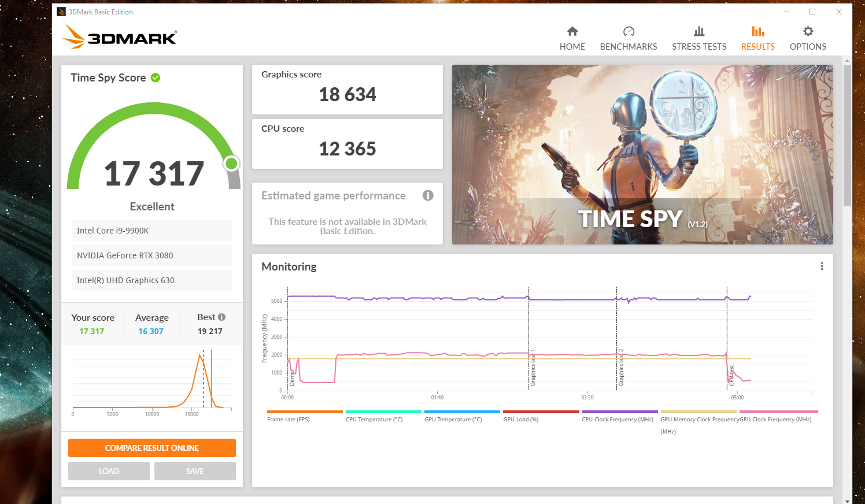Click RESULTS tab label
Image resolution: width=865 pixels, height=504 pixels.
(758, 47)
